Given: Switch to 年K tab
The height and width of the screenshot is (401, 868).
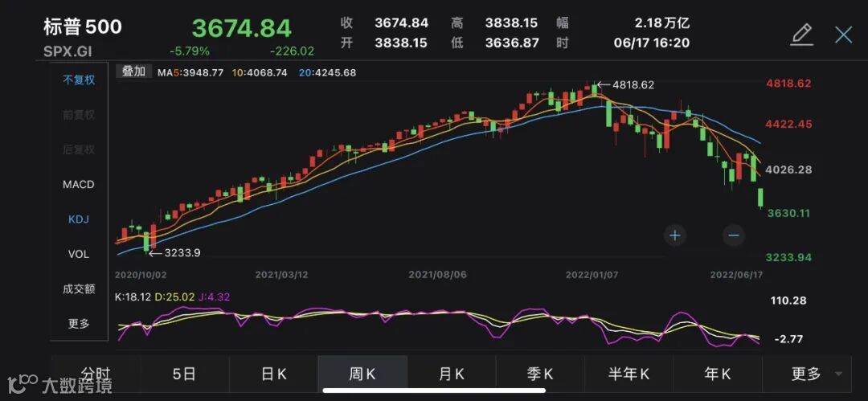Looking at the screenshot, I should tap(718, 374).
